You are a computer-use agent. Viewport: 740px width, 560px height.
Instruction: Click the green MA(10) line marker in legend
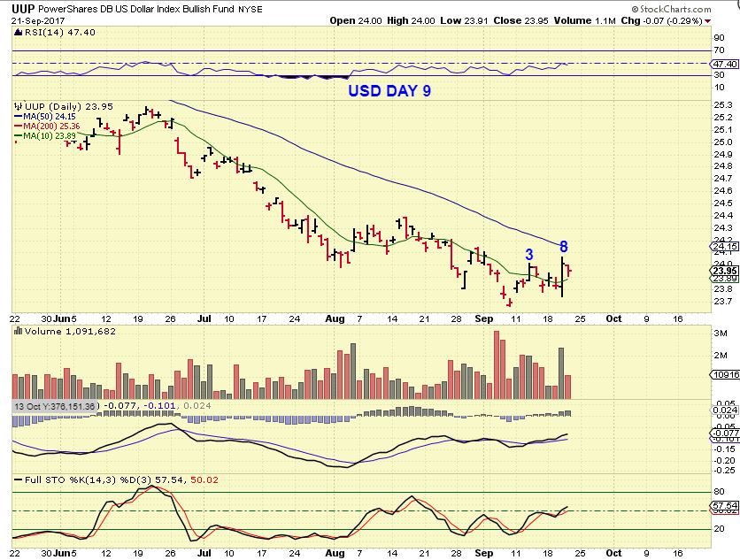point(19,136)
